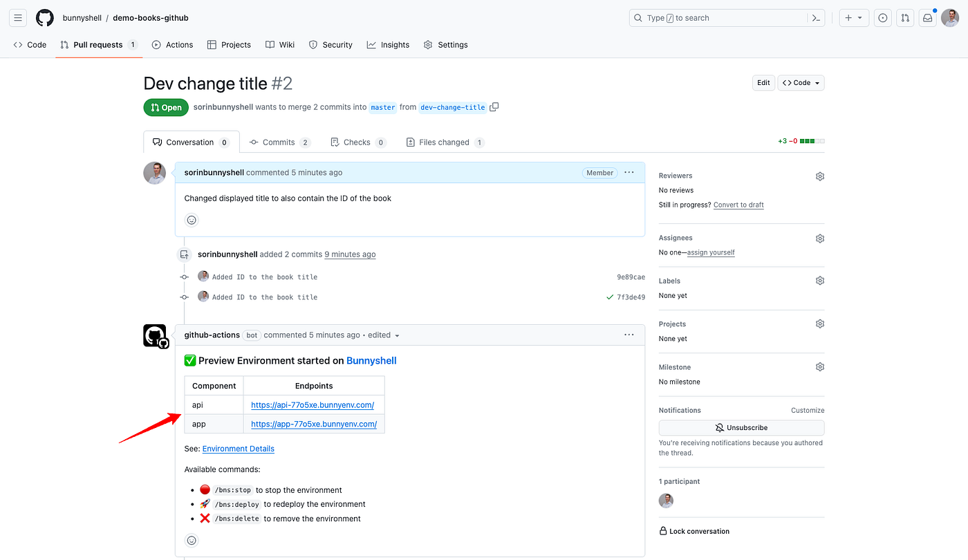Open the repository Projects tab
The height and width of the screenshot is (560, 968).
[x=229, y=45]
